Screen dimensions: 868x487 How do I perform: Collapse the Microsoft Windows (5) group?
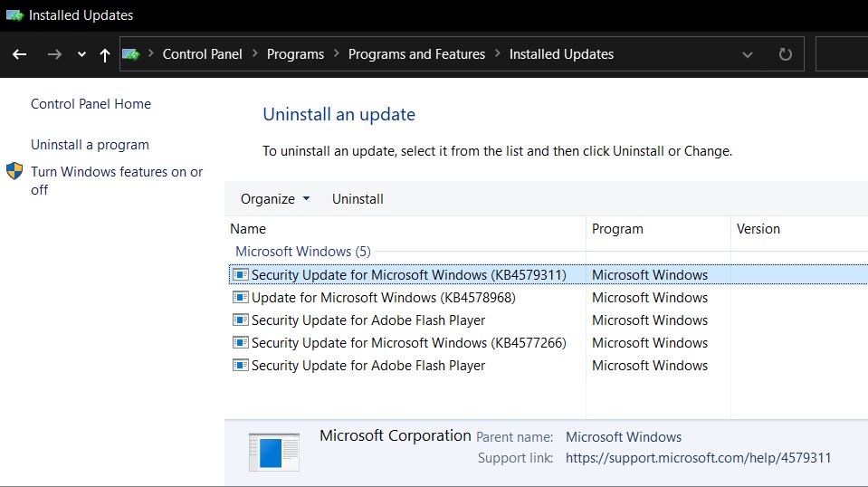(303, 252)
